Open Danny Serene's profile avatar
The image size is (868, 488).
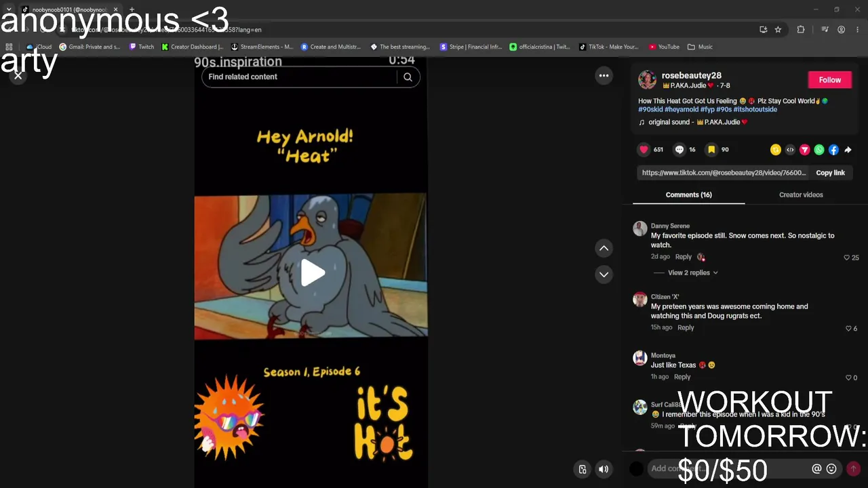(x=639, y=229)
